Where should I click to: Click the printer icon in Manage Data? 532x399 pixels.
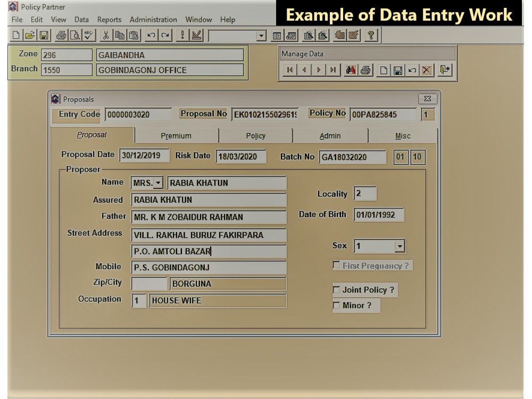[365, 70]
